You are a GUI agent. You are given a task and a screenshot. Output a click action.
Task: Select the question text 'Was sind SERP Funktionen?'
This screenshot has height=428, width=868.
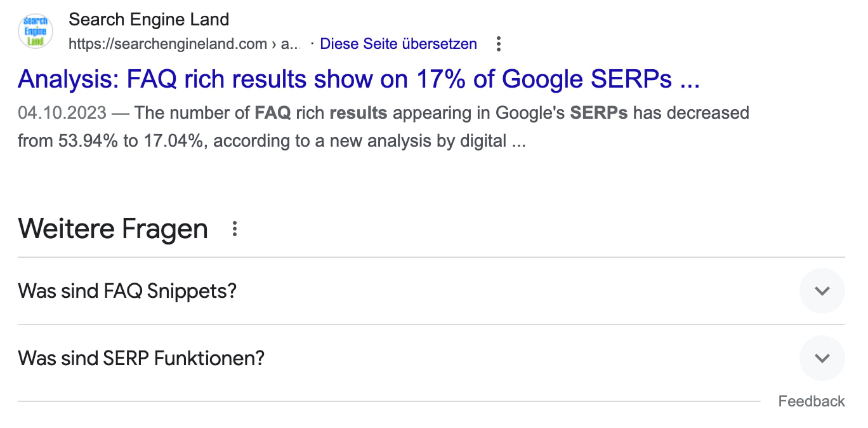click(x=141, y=358)
